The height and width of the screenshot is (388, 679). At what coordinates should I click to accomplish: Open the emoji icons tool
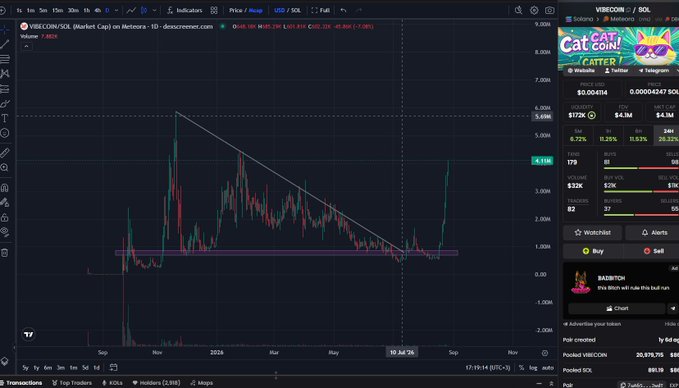(x=5, y=133)
